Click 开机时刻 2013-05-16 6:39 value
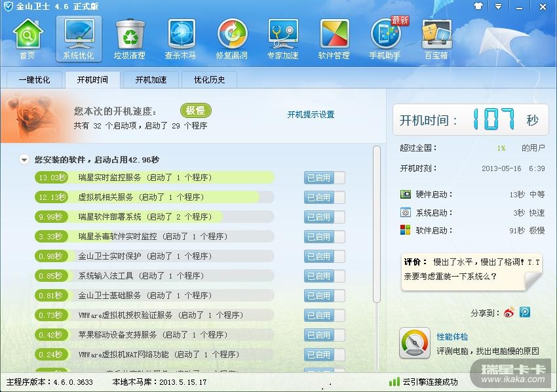 click(x=513, y=168)
